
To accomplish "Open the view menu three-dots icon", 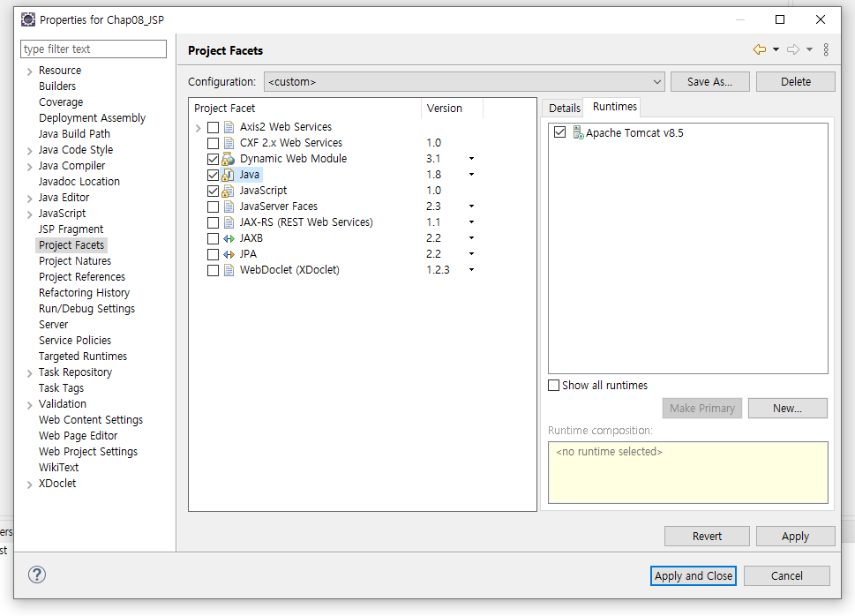I will (826, 49).
